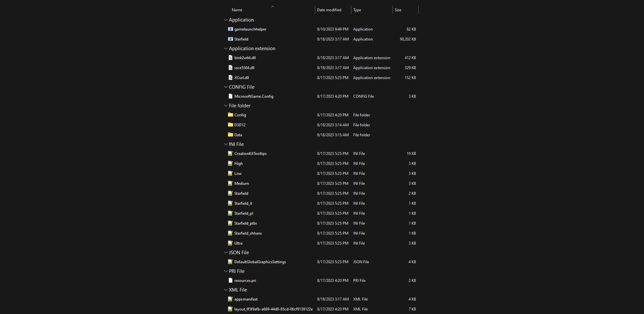Collapse the INI File group chevron
Image resolution: width=644 pixels, height=314 pixels.
[225, 144]
